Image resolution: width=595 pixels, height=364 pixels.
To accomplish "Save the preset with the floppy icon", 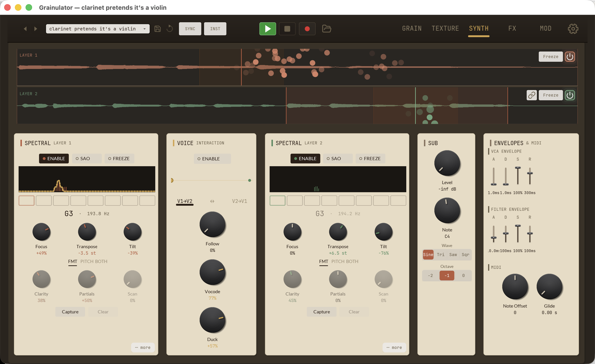I will click(157, 29).
